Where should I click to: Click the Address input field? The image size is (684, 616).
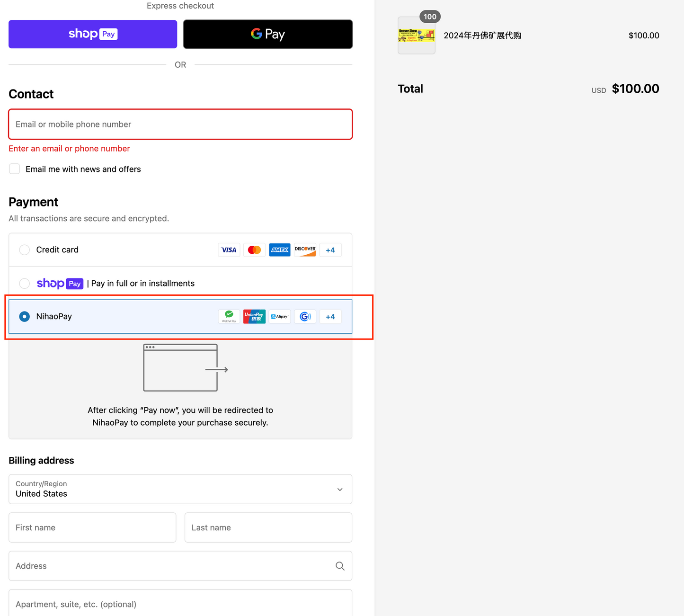point(180,566)
